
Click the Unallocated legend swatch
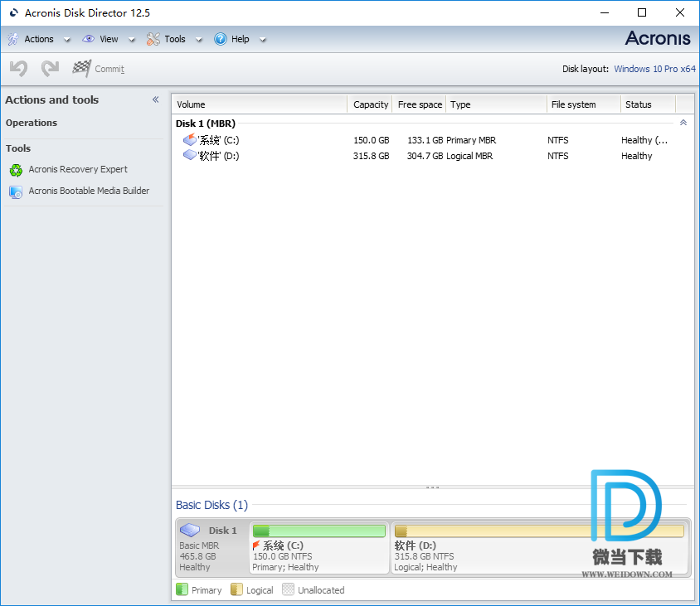coord(288,589)
